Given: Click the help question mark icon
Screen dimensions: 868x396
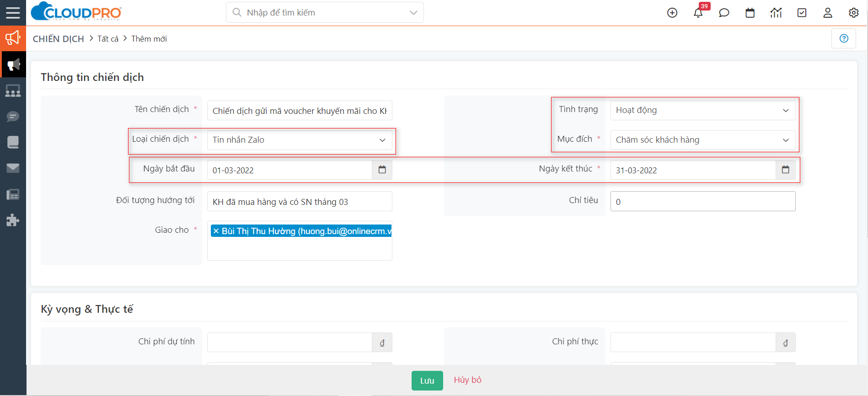Looking at the screenshot, I should [844, 38].
